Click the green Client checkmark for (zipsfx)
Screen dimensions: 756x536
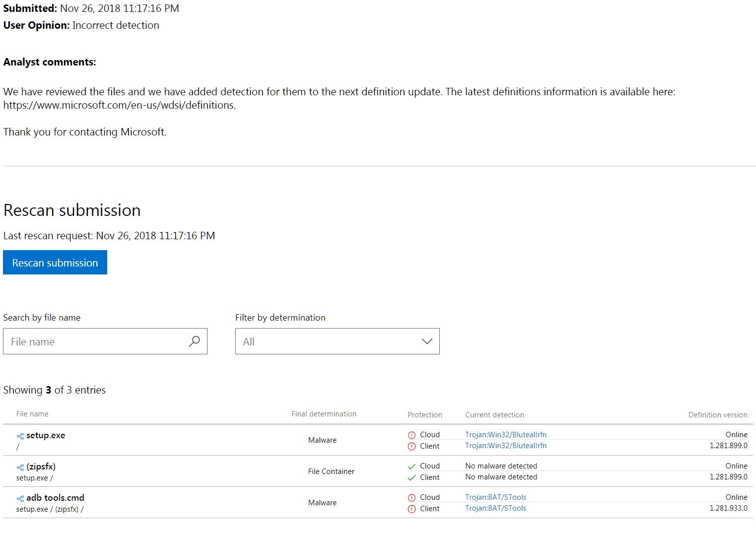click(412, 478)
